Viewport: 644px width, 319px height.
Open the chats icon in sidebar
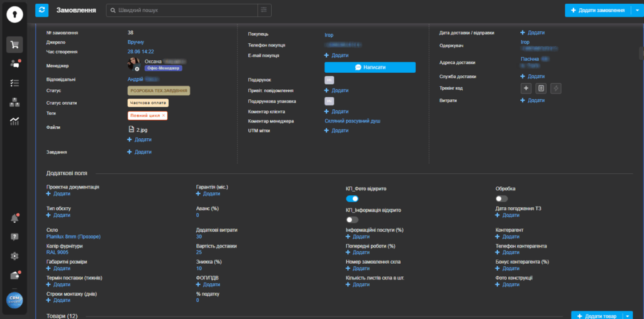(x=14, y=63)
